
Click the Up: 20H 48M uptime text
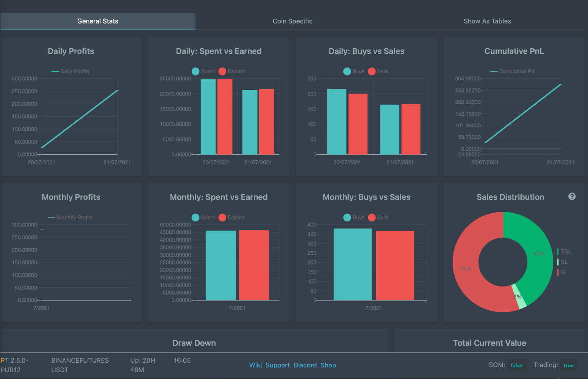143,365
